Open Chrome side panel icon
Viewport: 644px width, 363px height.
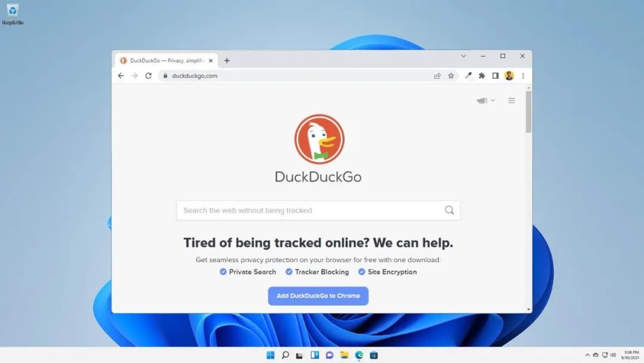(x=496, y=76)
